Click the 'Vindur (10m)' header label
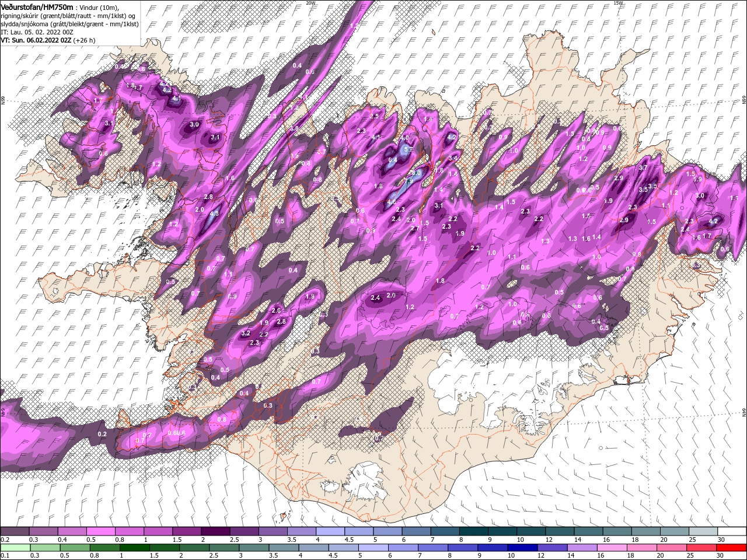Image resolution: width=747 pixels, height=560 pixels. [99, 7]
